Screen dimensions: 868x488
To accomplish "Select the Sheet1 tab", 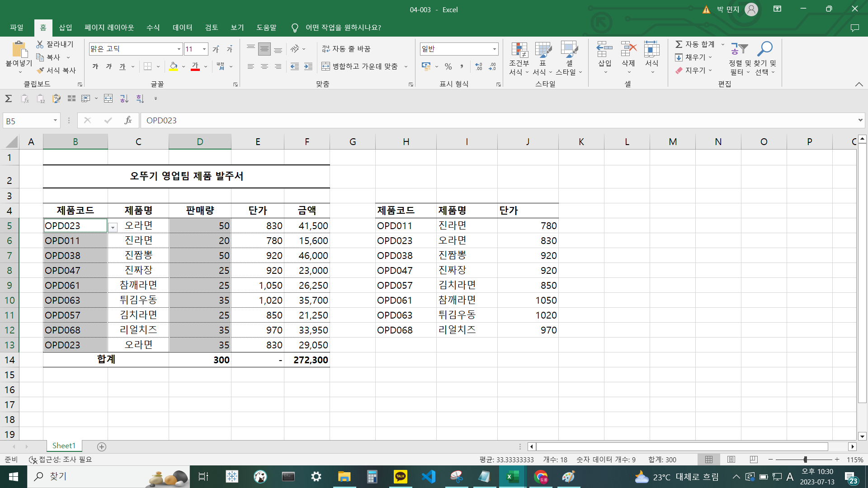I will tap(64, 446).
